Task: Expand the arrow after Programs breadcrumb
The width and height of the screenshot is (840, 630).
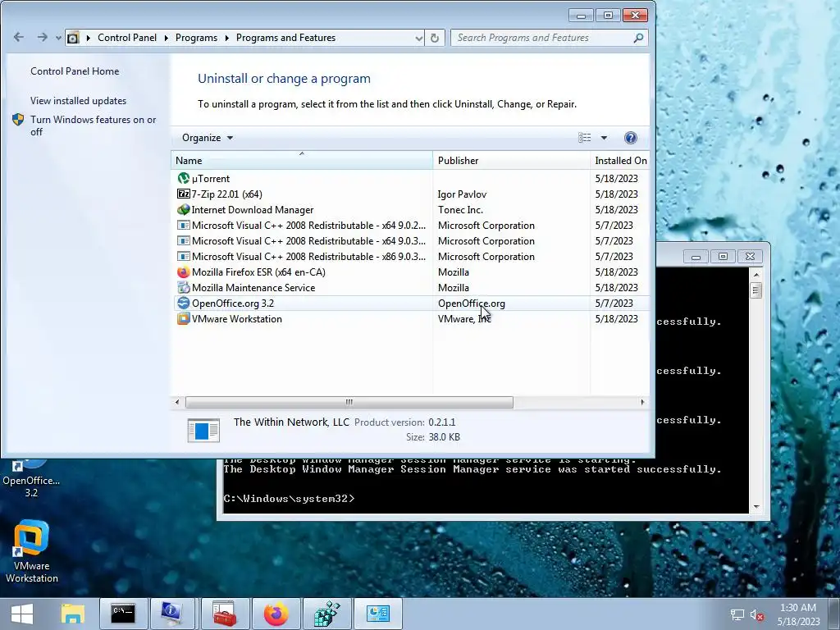Action: [x=226, y=38]
